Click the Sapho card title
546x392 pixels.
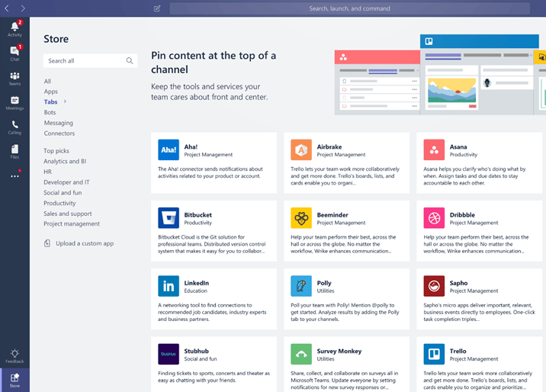[x=458, y=283]
